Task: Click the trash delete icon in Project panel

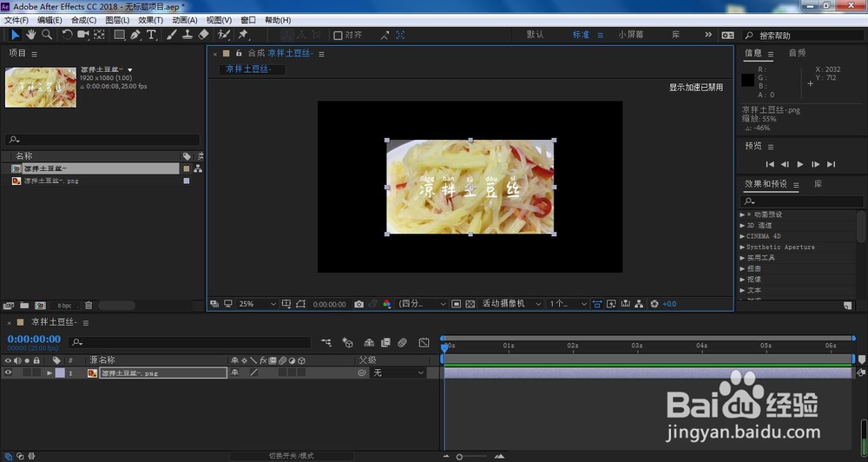Action: coord(89,305)
